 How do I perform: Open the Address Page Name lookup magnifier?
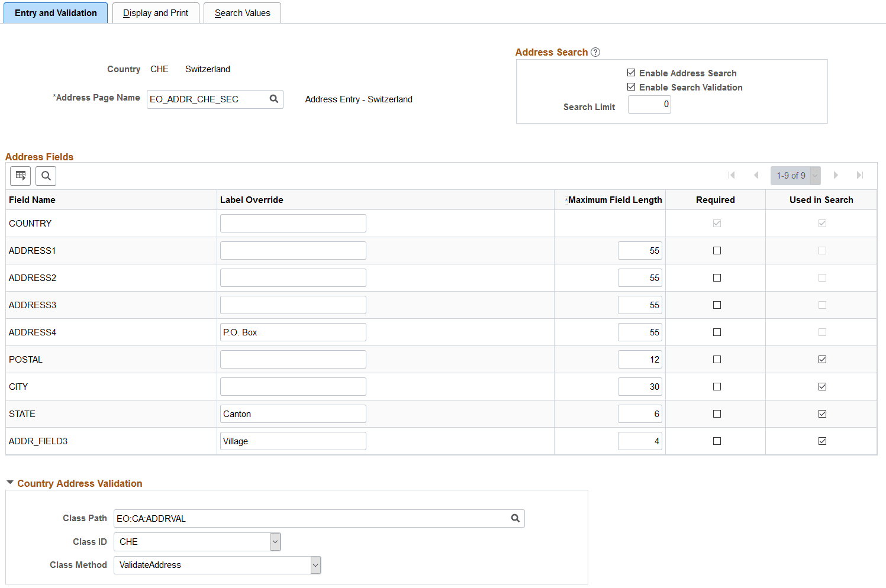point(273,99)
